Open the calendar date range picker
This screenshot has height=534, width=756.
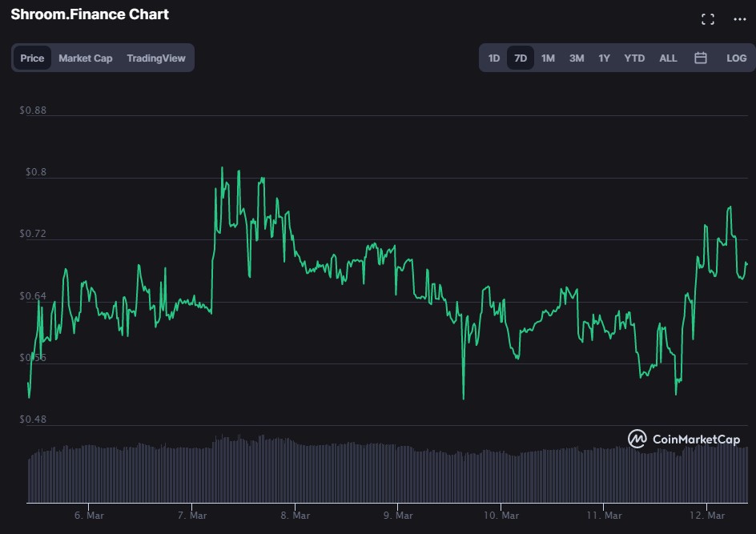tap(700, 58)
